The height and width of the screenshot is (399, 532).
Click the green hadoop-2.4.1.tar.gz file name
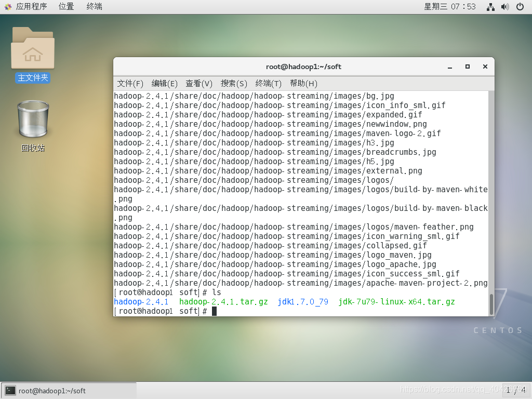[x=223, y=302]
